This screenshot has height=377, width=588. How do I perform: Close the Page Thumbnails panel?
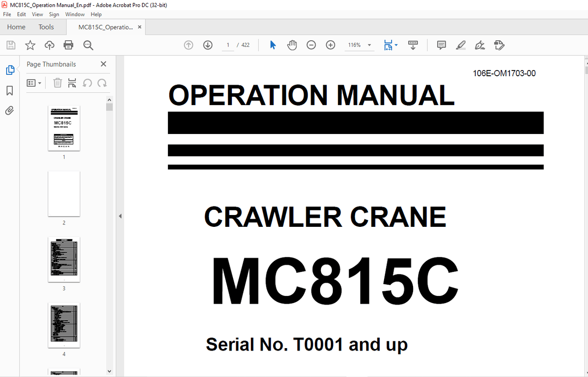click(x=103, y=64)
